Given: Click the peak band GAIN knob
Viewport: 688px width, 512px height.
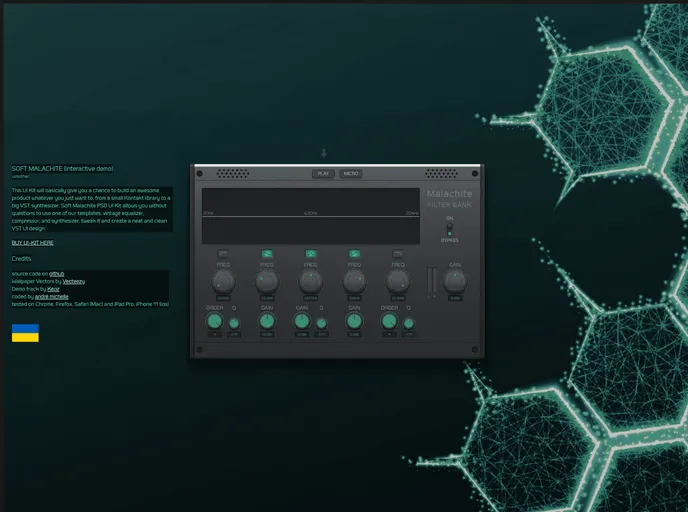Looking at the screenshot, I should pyautogui.click(x=302, y=321).
